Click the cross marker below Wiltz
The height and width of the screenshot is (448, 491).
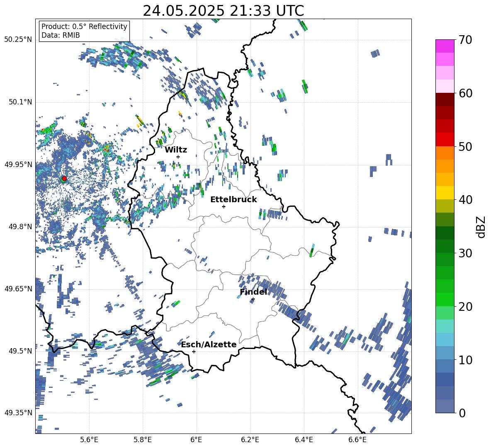pos(178,157)
